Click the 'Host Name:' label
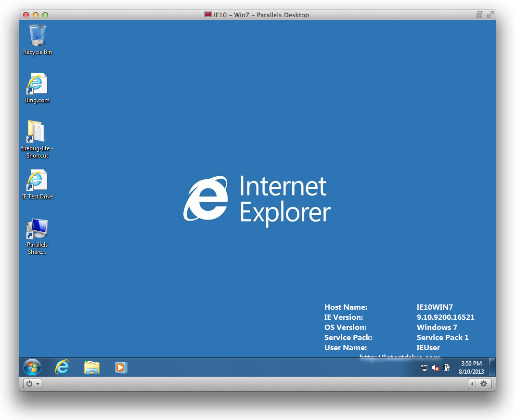 click(x=346, y=307)
